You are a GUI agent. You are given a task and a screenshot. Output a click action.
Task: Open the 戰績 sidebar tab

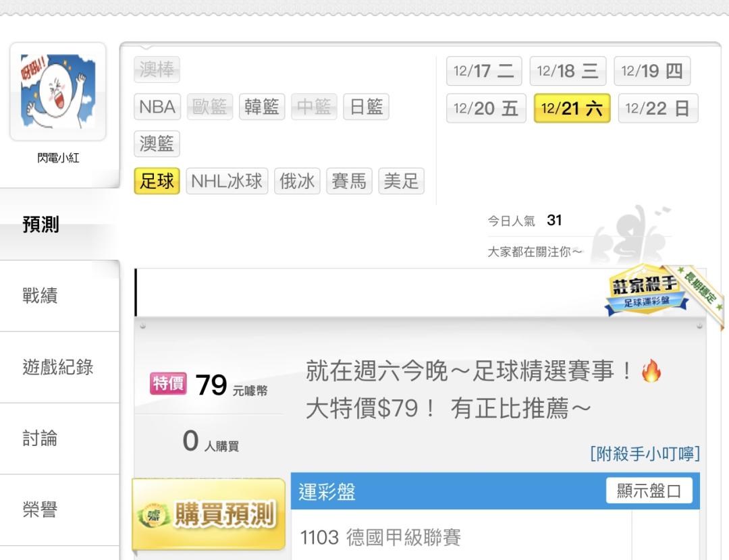pos(59,296)
